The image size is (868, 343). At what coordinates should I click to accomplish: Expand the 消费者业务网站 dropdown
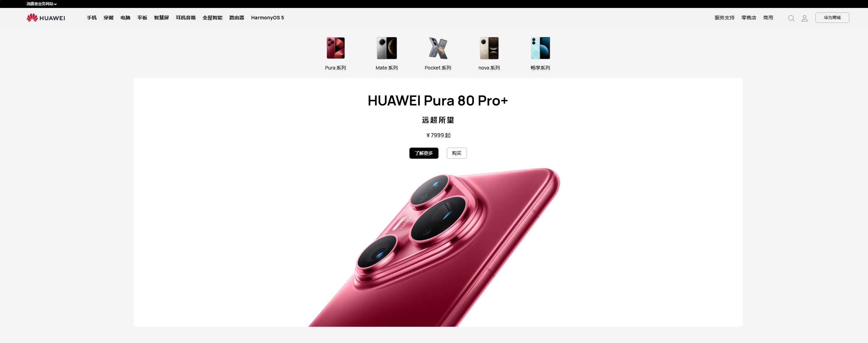point(42,4)
